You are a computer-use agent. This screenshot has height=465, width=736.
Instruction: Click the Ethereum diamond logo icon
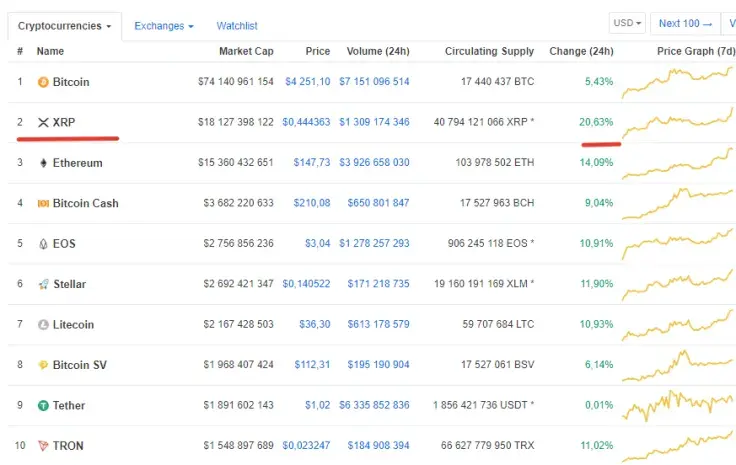(43, 163)
